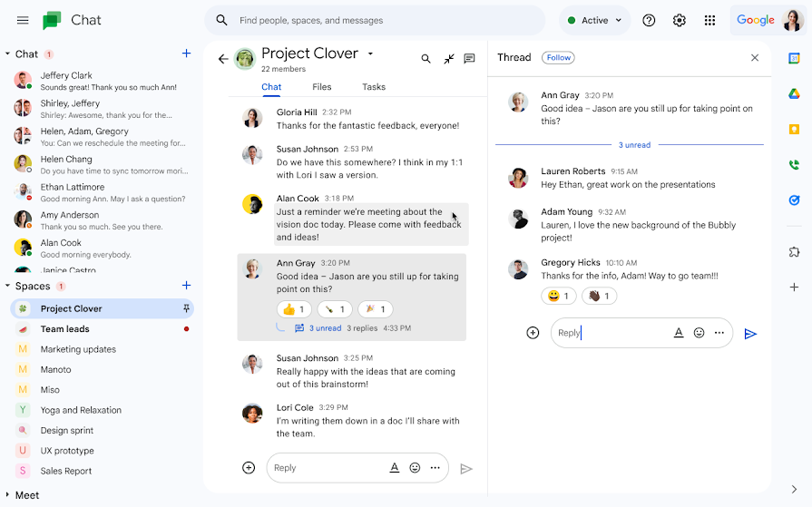Image resolution: width=812 pixels, height=507 pixels.
Task: Collapse the Spaces section
Action: pos(7,286)
